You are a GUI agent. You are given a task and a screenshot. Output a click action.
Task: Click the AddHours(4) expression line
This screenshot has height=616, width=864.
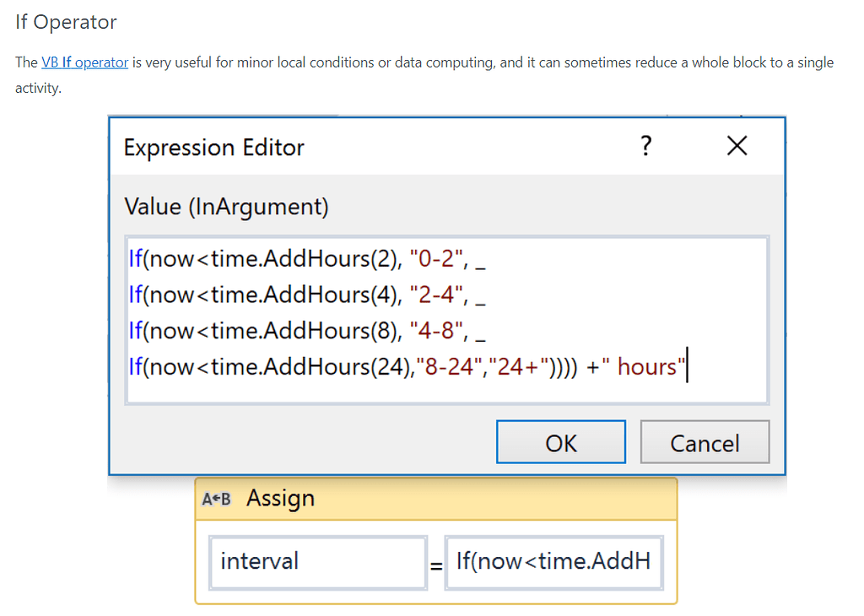pyautogui.click(x=278, y=294)
